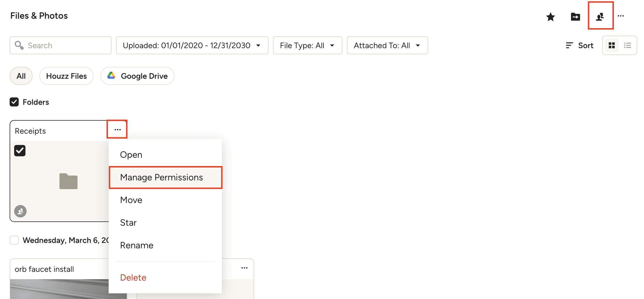
Task: Click shared-permissions badge on Receipts folder
Action: click(x=20, y=211)
